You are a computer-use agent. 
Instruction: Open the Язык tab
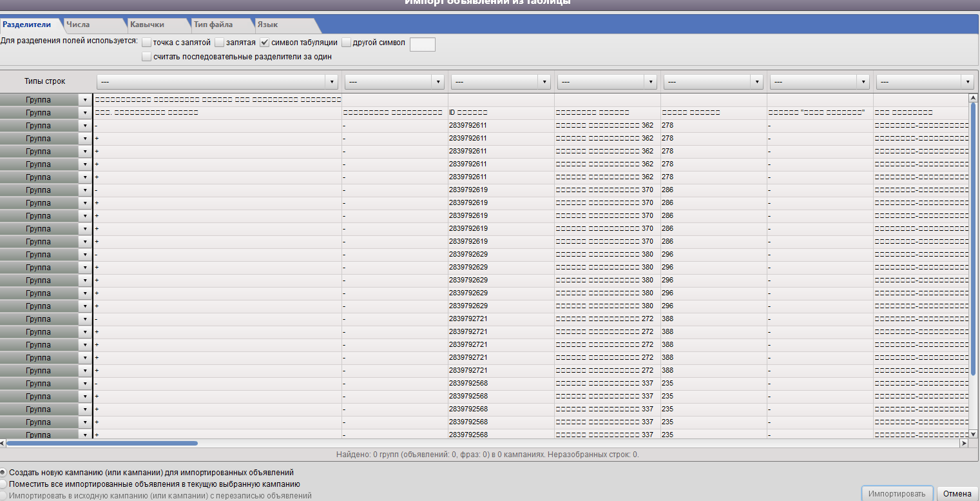(x=267, y=25)
